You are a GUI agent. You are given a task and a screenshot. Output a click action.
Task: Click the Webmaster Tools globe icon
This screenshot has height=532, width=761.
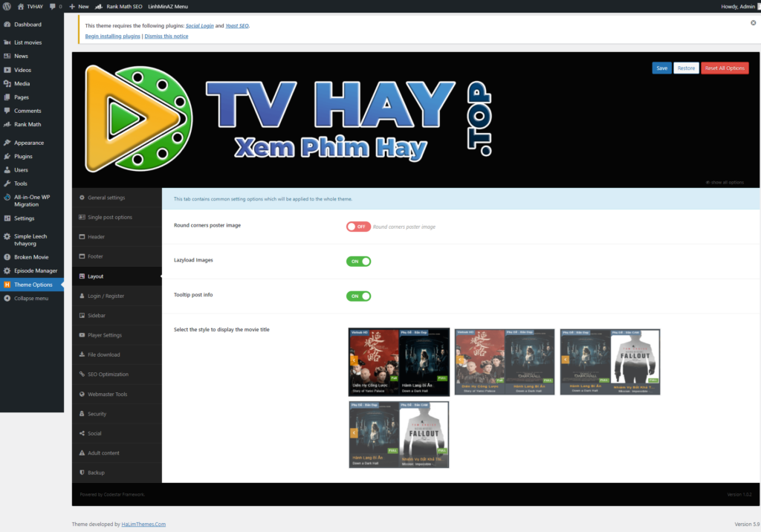[82, 394]
